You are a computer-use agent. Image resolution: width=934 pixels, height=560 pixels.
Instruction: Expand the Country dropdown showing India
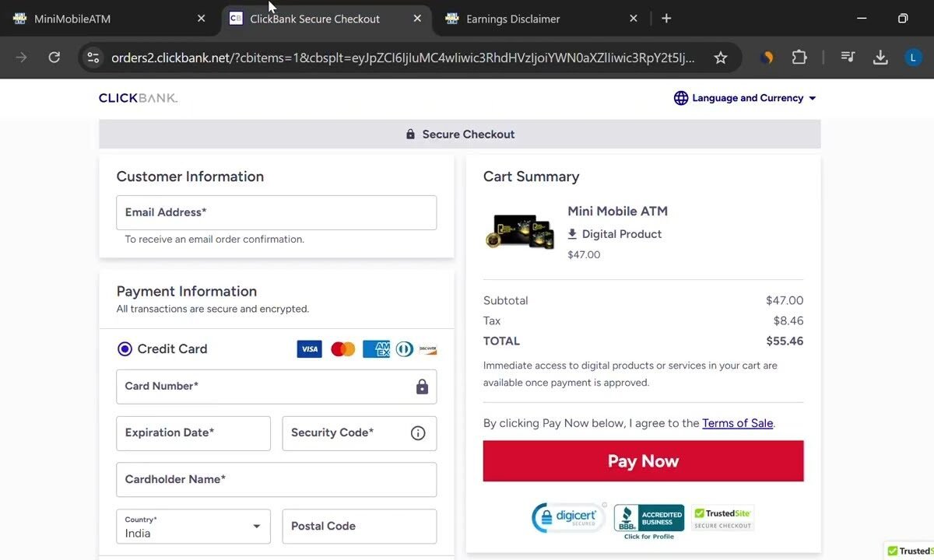[x=193, y=527]
